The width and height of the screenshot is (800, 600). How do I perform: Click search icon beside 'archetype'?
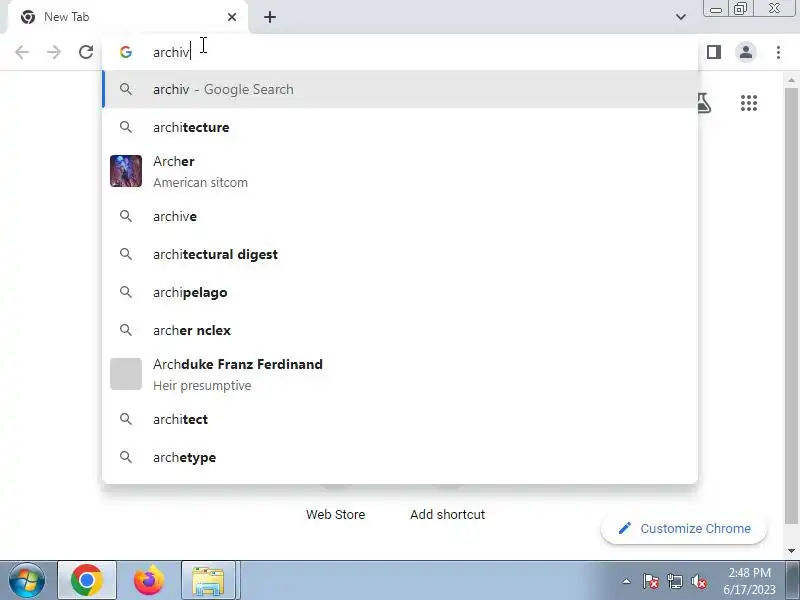pyautogui.click(x=126, y=457)
